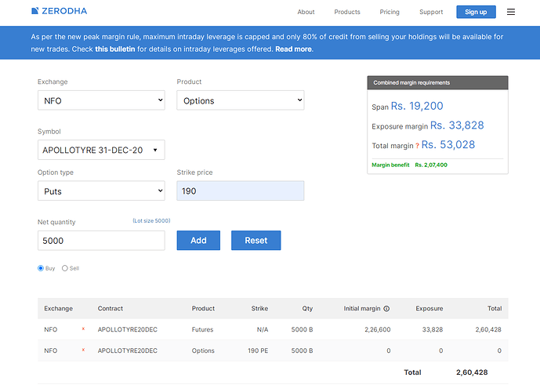The height and width of the screenshot is (392, 540).
Task: Click the Add button
Action: (x=198, y=241)
